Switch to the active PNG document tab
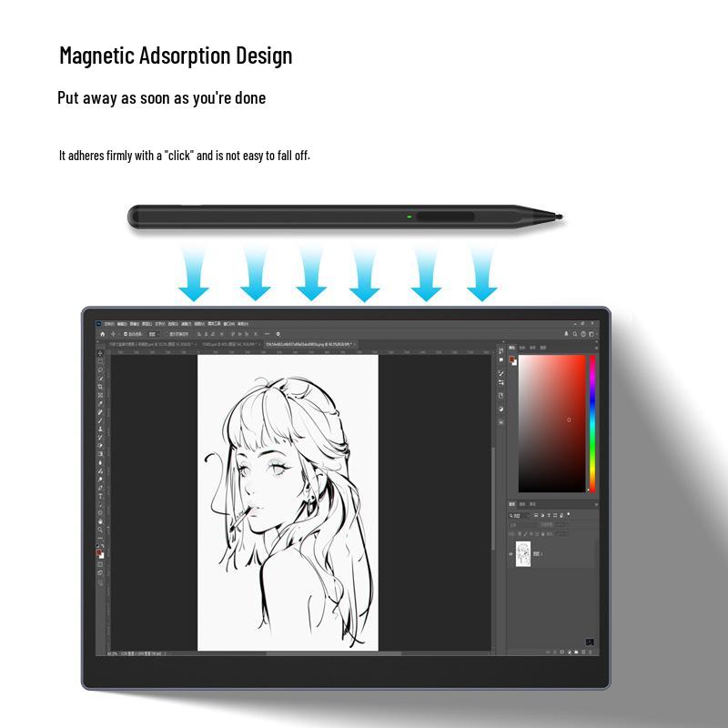The image size is (728, 728). [308, 344]
